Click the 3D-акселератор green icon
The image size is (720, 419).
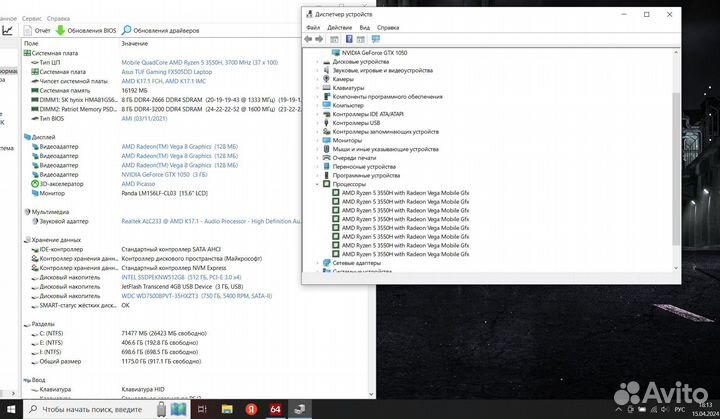coord(35,184)
